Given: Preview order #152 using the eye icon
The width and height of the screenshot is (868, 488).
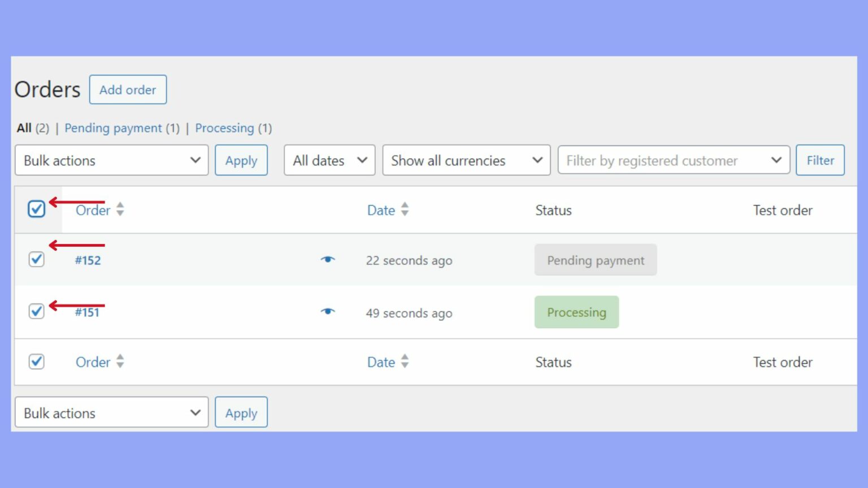Looking at the screenshot, I should coord(328,259).
